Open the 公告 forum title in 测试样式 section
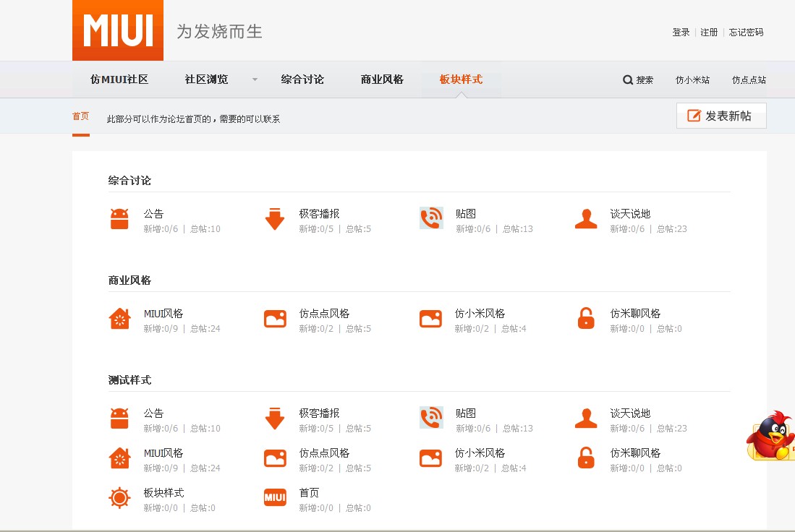Viewport: 795px width, 532px height. point(153,413)
